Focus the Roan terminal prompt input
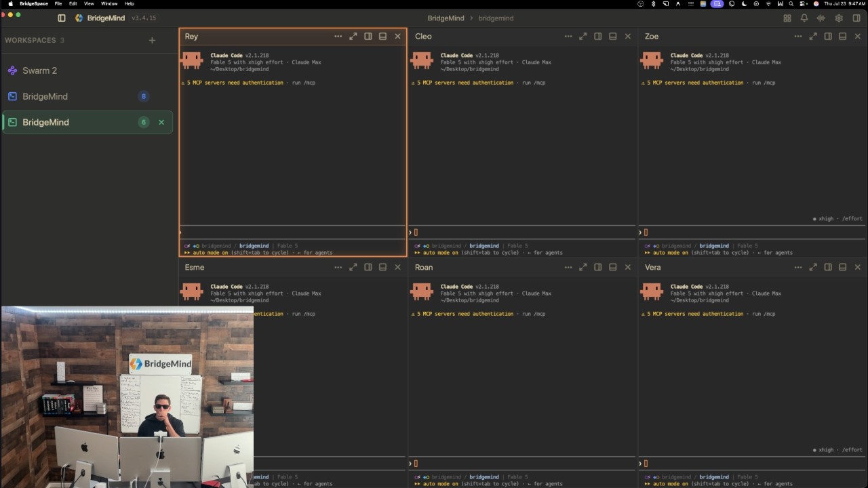Viewport: 868px width, 488px height. 522,464
